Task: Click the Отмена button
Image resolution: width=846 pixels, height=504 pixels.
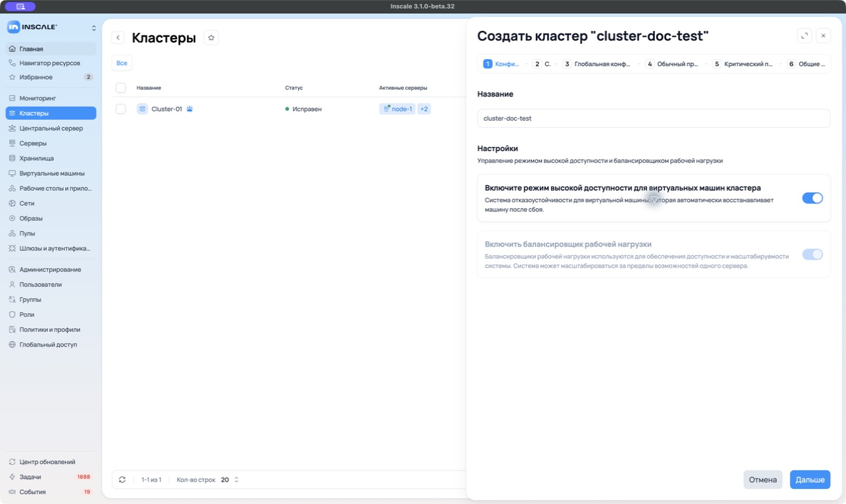Action: point(763,480)
